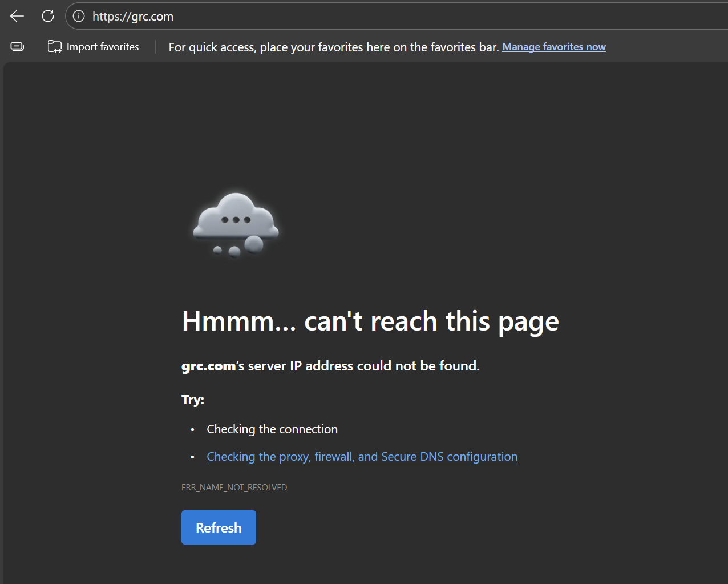Go back using the back arrow
This screenshot has width=728, height=584.
[x=17, y=16]
